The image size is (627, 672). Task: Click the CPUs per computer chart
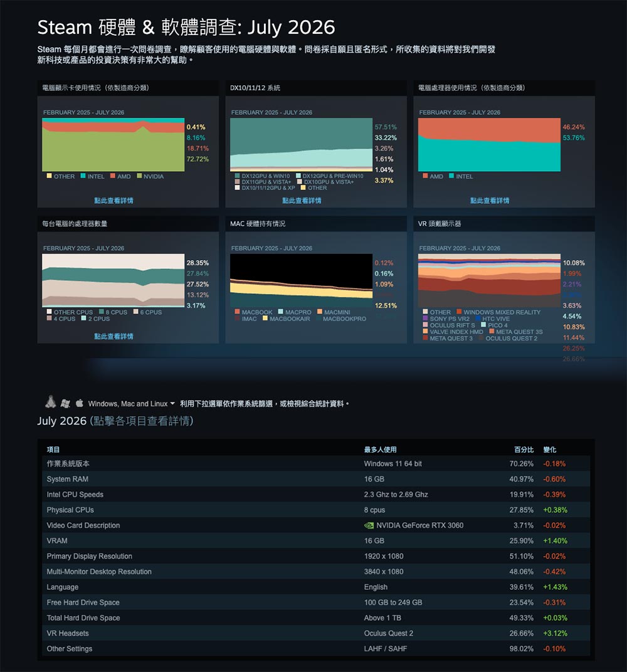coord(113,280)
